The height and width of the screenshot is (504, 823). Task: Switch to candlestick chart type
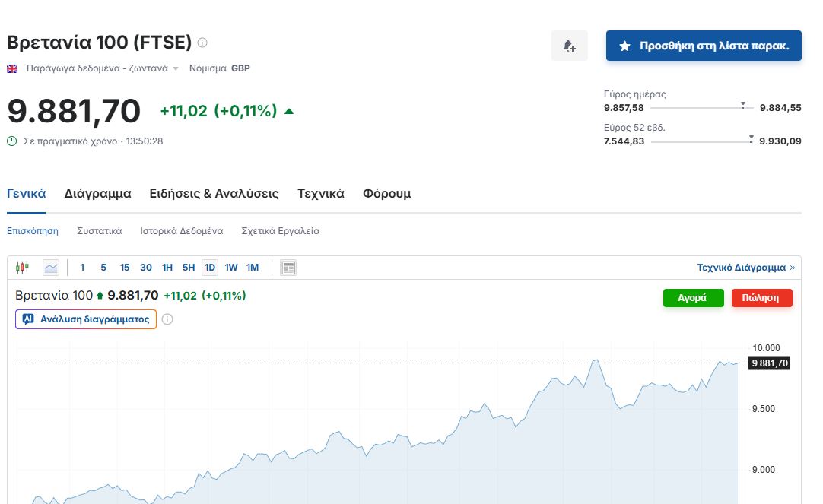(x=22, y=267)
